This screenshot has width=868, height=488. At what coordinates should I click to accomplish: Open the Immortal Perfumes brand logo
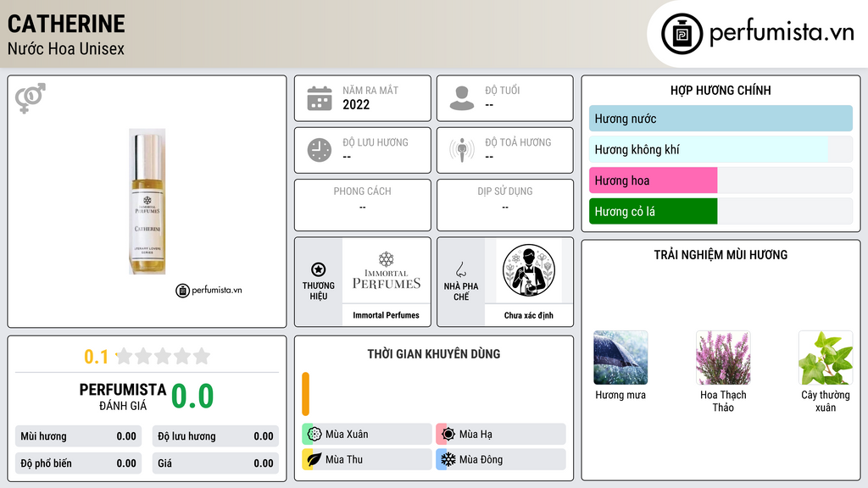click(x=387, y=270)
